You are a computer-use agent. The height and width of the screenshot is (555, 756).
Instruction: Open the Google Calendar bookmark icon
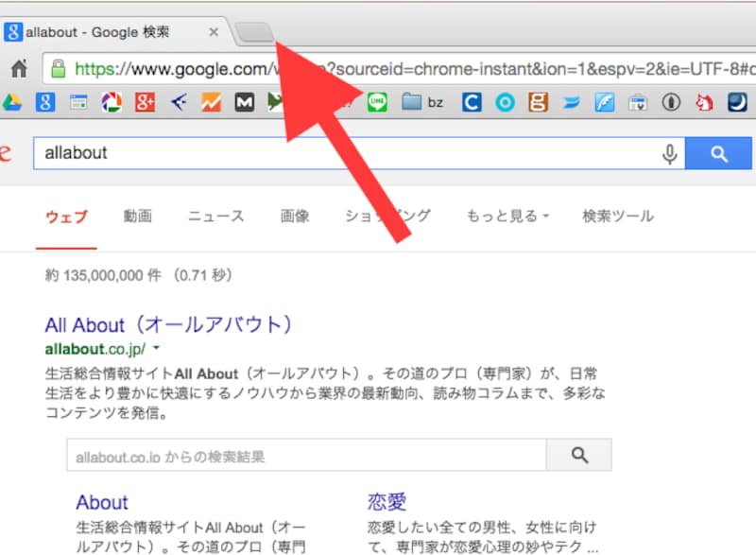pyautogui.click(x=78, y=102)
